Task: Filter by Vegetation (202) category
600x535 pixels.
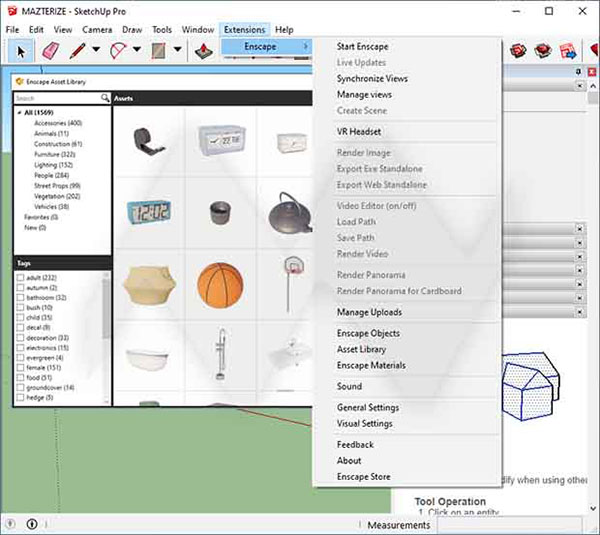Action: click(x=57, y=196)
